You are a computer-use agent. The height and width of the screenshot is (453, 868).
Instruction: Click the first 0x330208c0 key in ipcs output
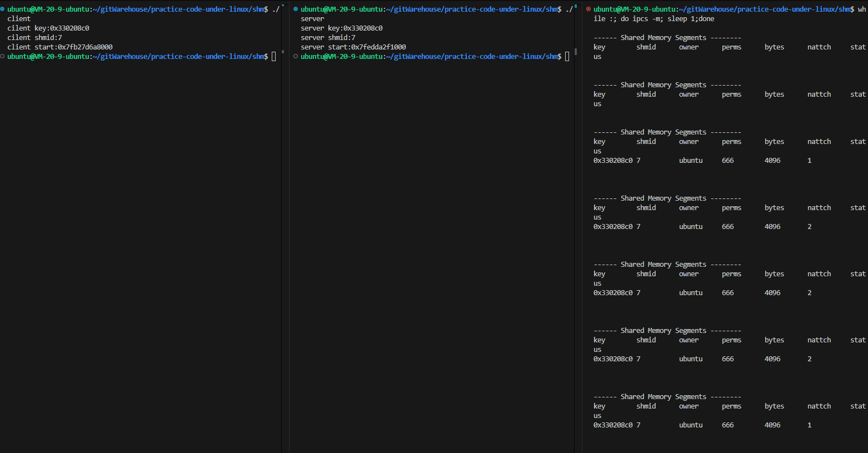613,161
